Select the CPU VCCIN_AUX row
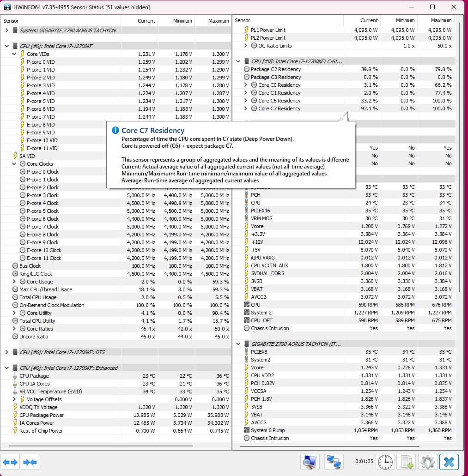Image resolution: width=468 pixels, height=476 pixels. coord(344,265)
